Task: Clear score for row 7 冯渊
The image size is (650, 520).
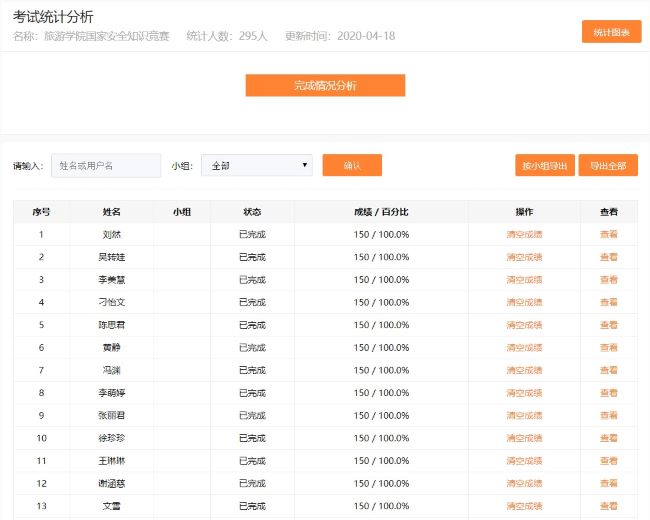Action: (x=524, y=370)
